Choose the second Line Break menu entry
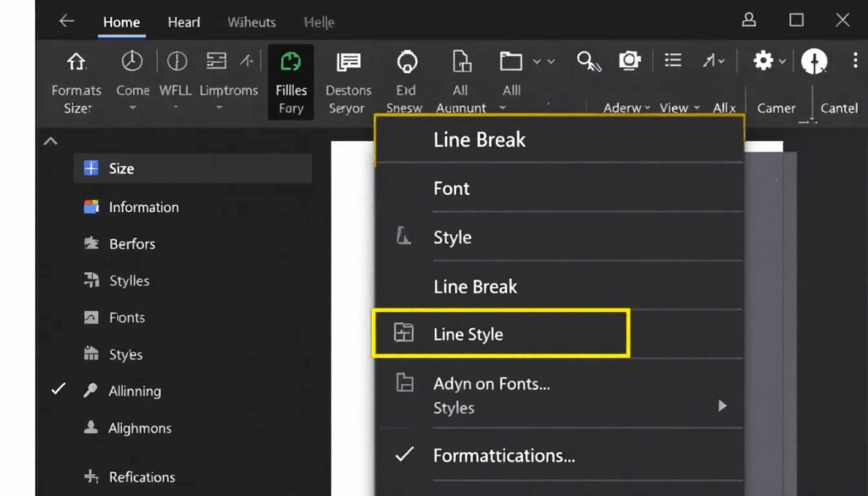 click(559, 287)
